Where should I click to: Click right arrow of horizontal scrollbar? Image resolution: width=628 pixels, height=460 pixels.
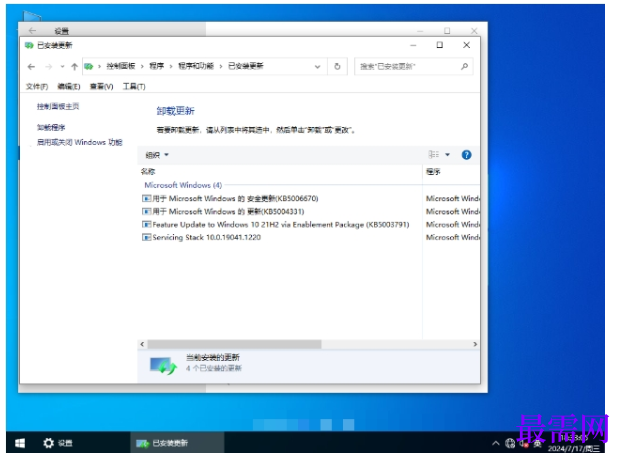pyautogui.click(x=475, y=344)
